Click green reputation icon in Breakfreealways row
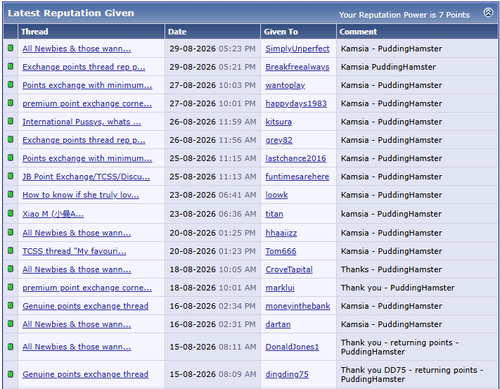Image resolution: width=500 pixels, height=389 pixels. click(11, 66)
